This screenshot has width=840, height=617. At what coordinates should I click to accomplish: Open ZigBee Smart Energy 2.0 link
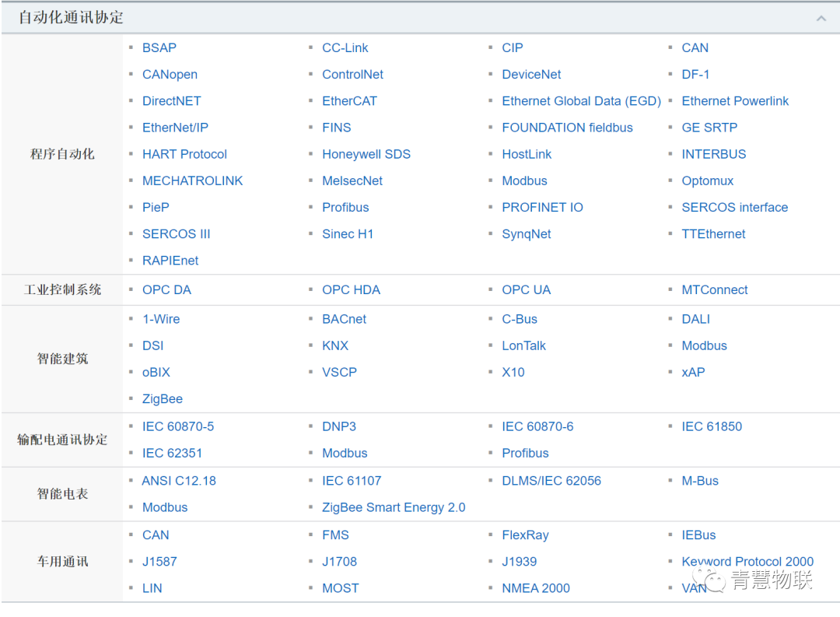(394, 507)
